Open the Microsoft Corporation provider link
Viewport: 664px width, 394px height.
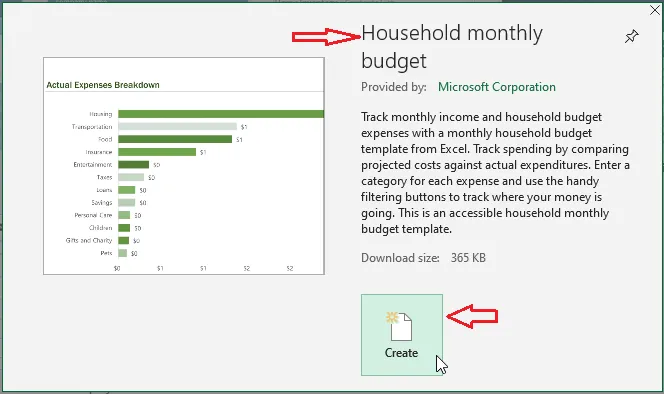point(497,87)
